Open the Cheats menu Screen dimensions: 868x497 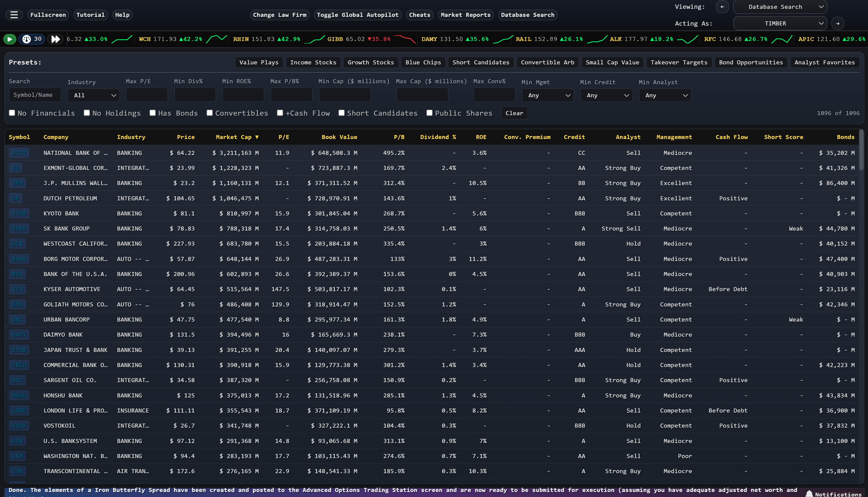[x=420, y=15]
